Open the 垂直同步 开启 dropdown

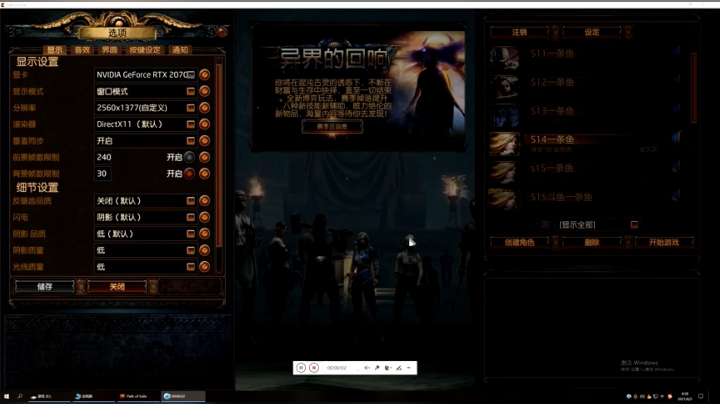[x=146, y=140]
